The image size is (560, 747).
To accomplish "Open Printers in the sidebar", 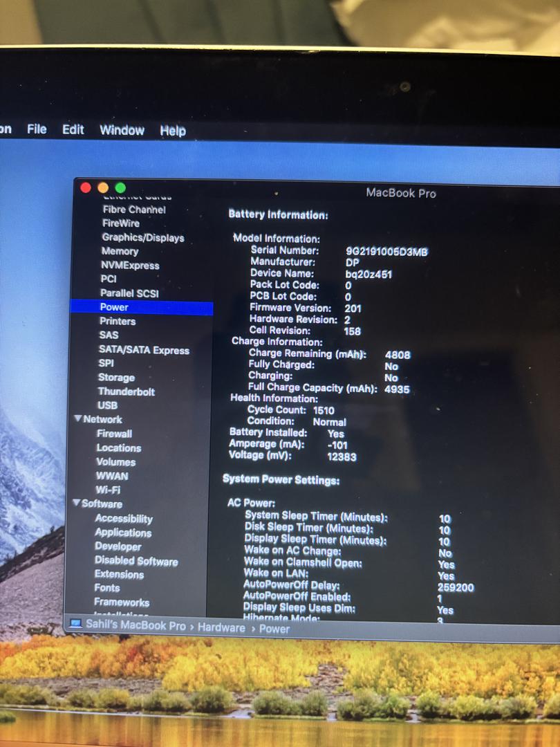I will 118,321.
